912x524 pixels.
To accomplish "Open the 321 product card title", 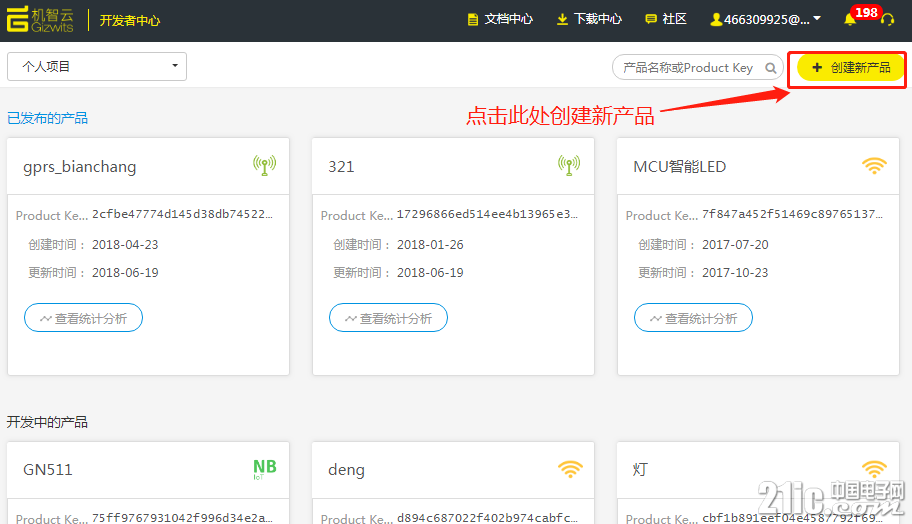I will pos(341,167).
